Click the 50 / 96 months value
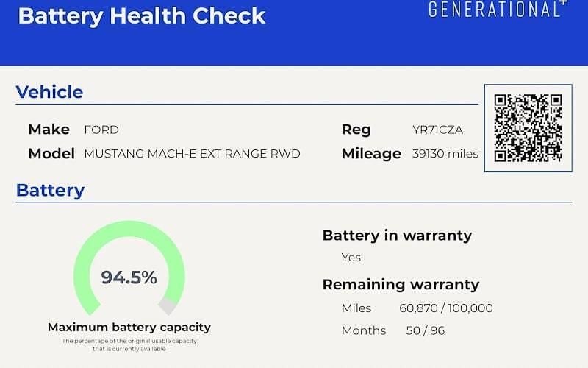The height and width of the screenshot is (368, 588). (x=426, y=330)
